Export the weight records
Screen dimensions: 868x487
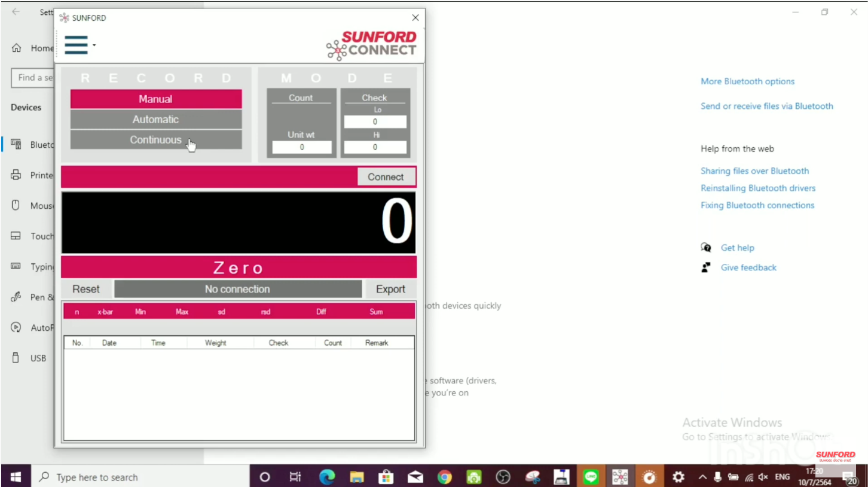coord(390,289)
